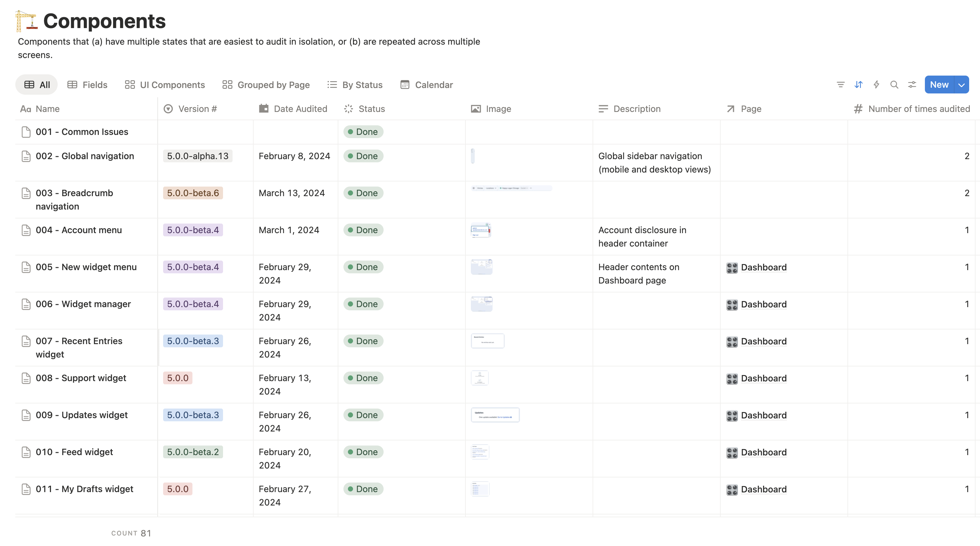Click the hashtag icon in Number of times audited
The width and height of the screenshot is (980, 546).
coord(858,109)
